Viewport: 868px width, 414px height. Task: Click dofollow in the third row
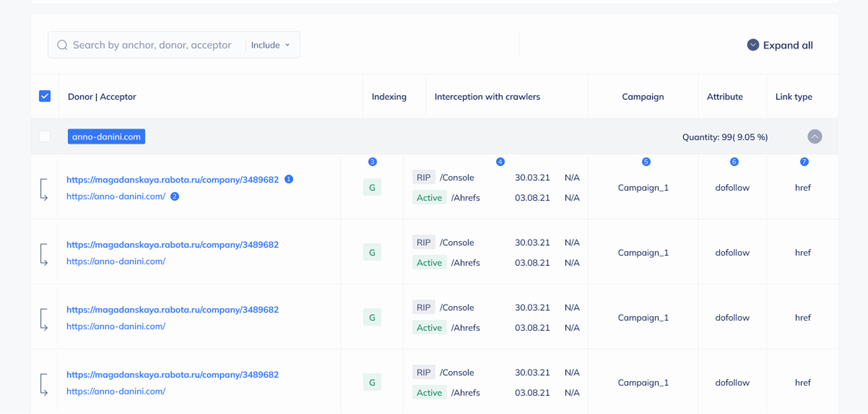click(x=732, y=318)
